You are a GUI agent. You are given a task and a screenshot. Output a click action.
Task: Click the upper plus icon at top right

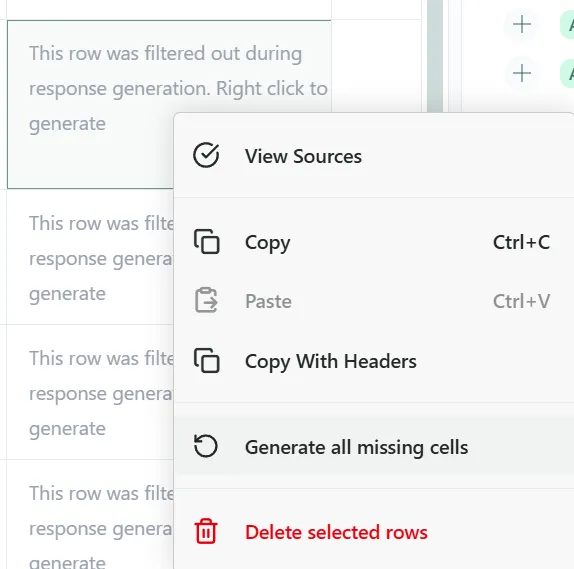pos(522,25)
